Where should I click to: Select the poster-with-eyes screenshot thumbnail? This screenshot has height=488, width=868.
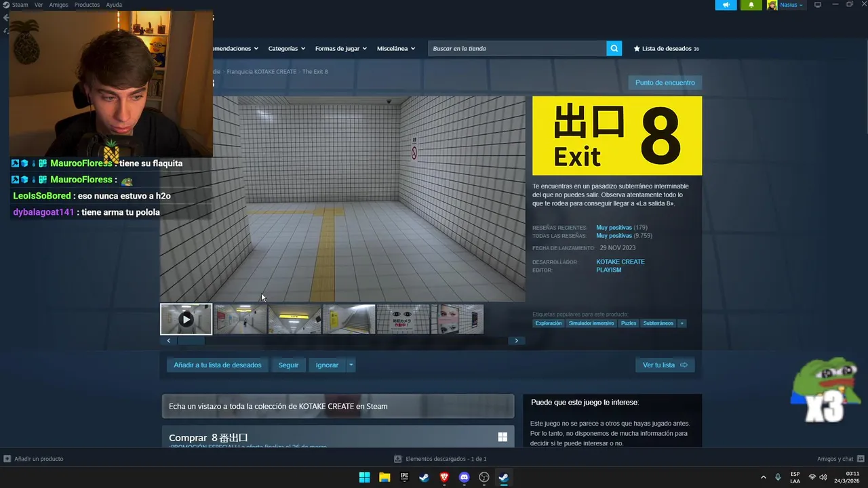[x=403, y=319]
